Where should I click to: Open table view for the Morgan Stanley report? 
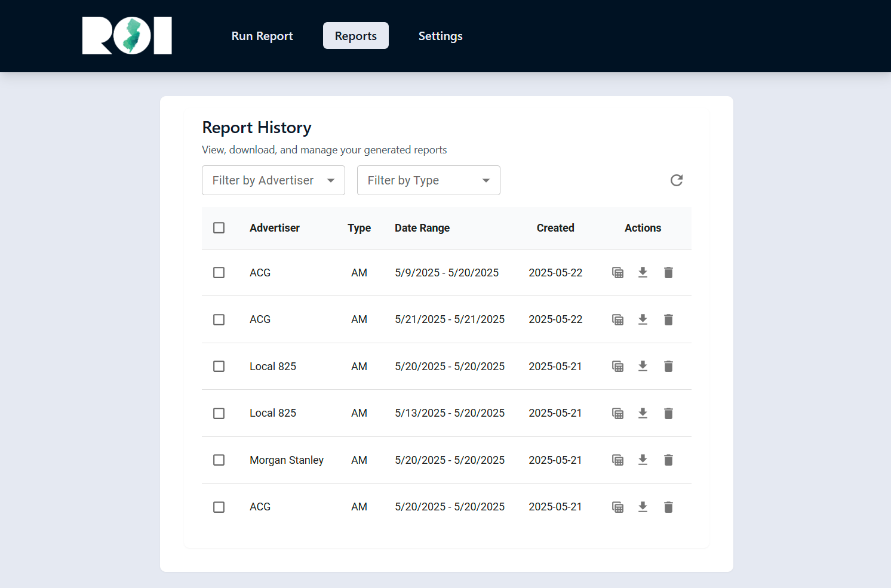(618, 460)
